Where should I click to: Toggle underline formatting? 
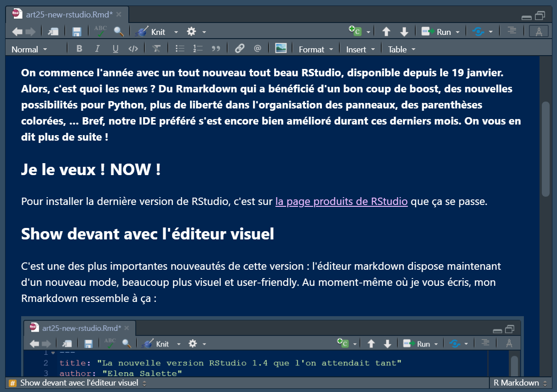click(115, 49)
